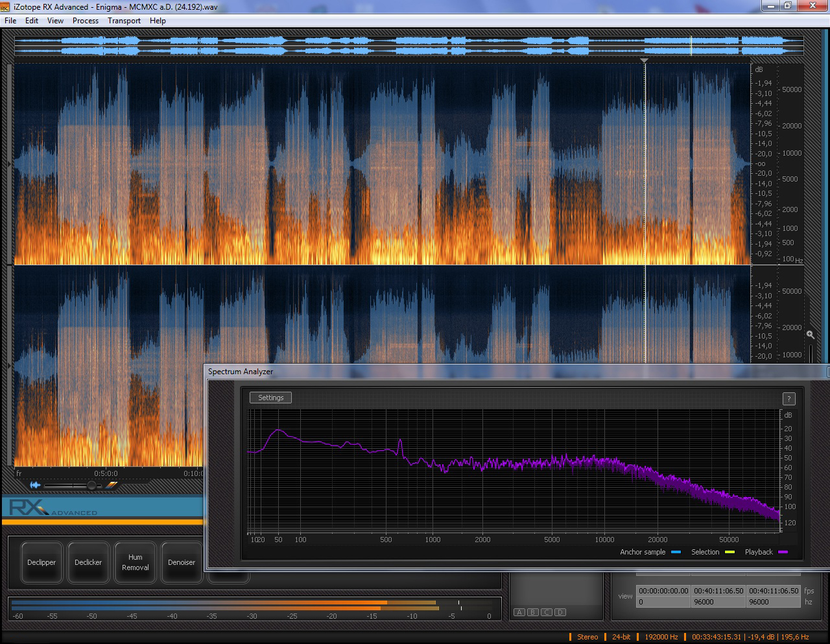The width and height of the screenshot is (830, 644).
Task: Open the Denoiser module
Action: (x=182, y=562)
